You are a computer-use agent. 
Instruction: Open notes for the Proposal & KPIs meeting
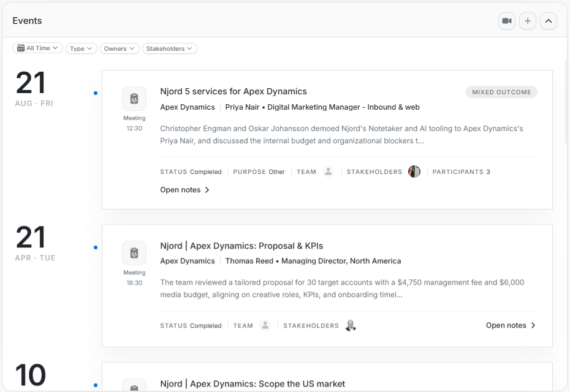[511, 325]
